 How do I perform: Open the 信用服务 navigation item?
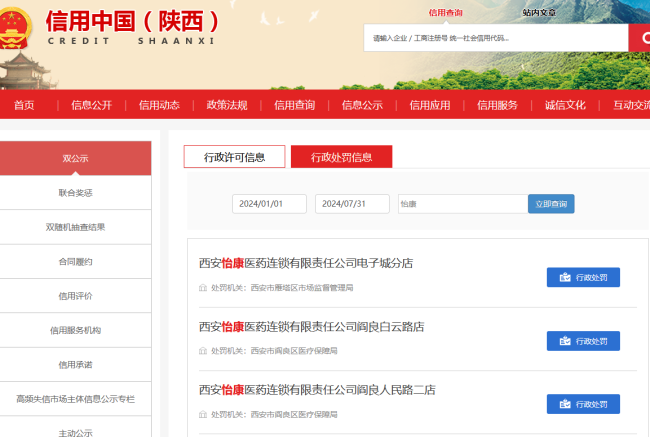click(497, 105)
